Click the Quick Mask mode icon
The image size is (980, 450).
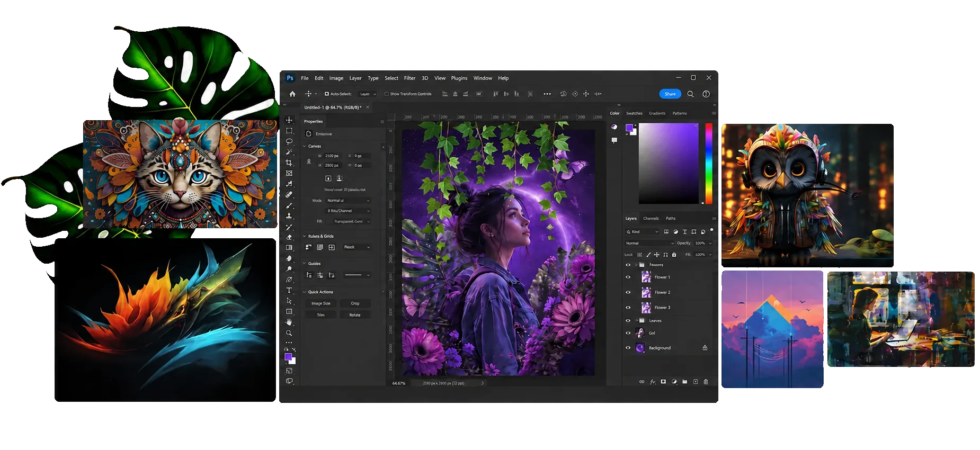click(289, 371)
